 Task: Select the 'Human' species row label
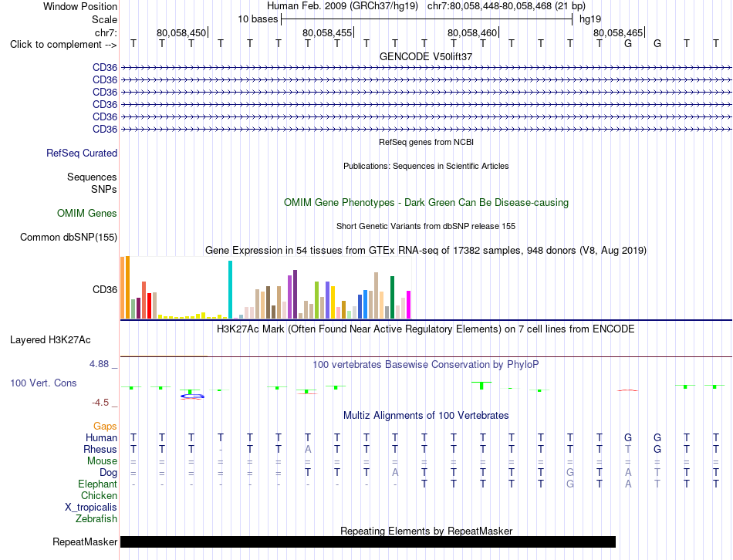pyautogui.click(x=101, y=437)
